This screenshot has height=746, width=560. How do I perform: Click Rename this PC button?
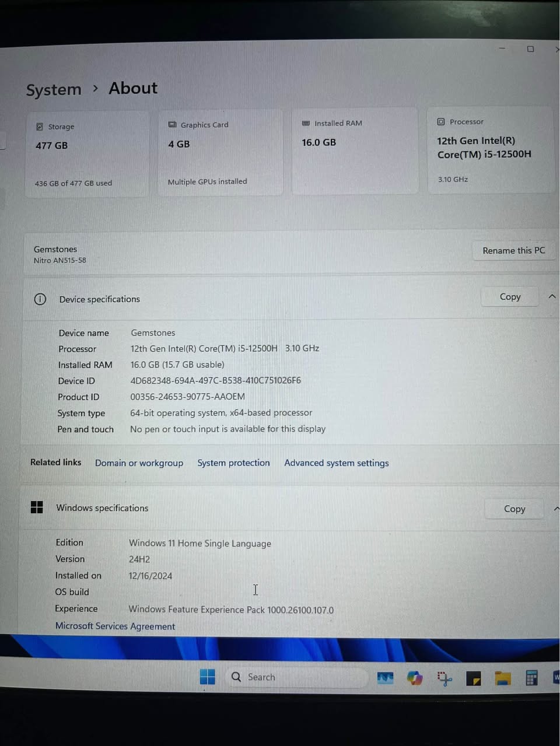(x=513, y=250)
